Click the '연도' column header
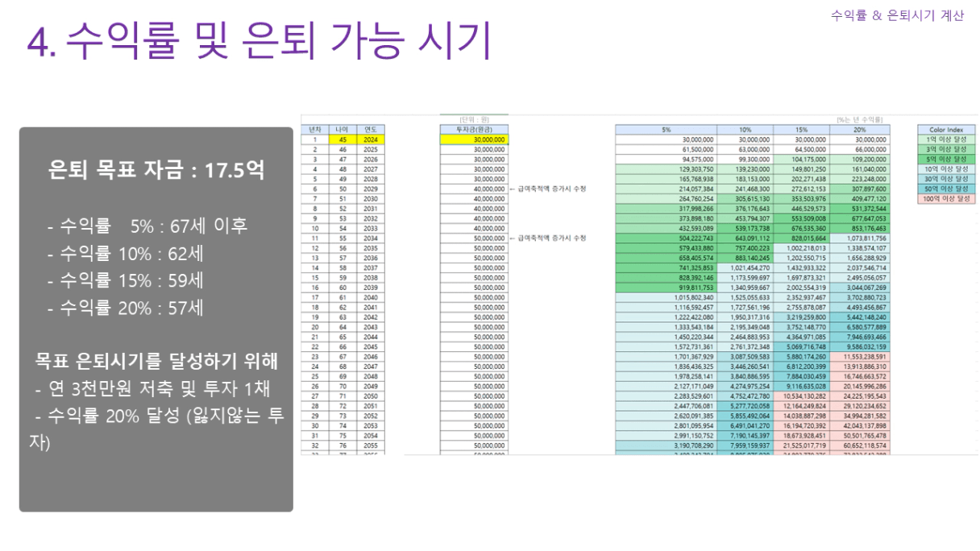 click(x=370, y=129)
